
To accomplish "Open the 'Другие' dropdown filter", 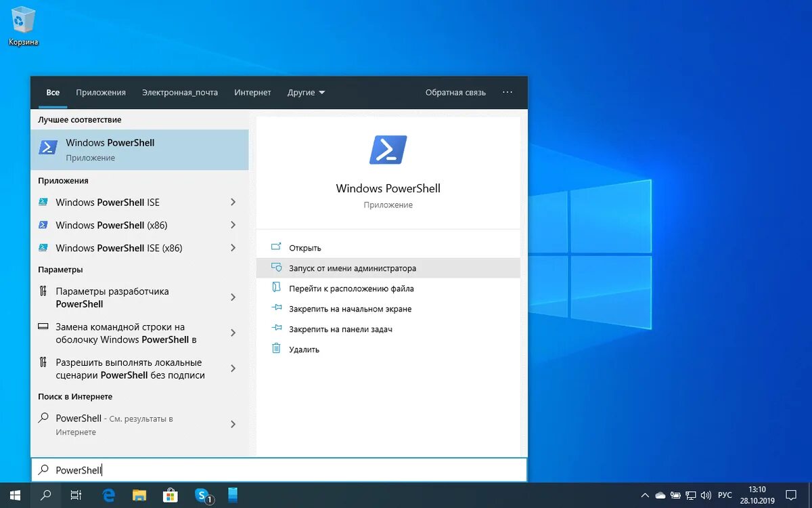I will (306, 92).
